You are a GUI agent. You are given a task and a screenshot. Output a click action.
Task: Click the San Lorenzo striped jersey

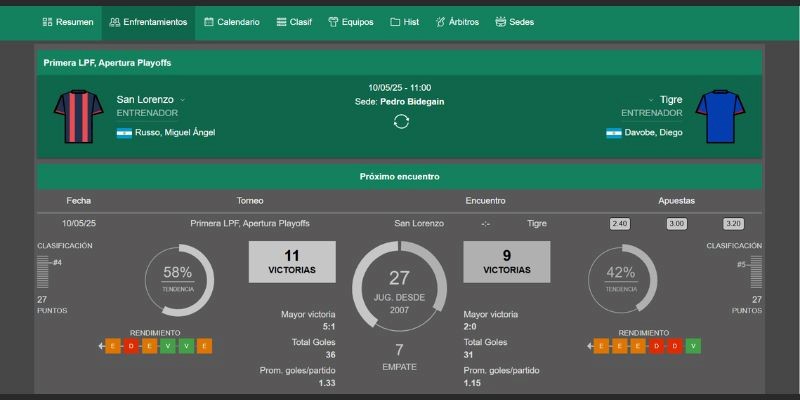coord(79,116)
